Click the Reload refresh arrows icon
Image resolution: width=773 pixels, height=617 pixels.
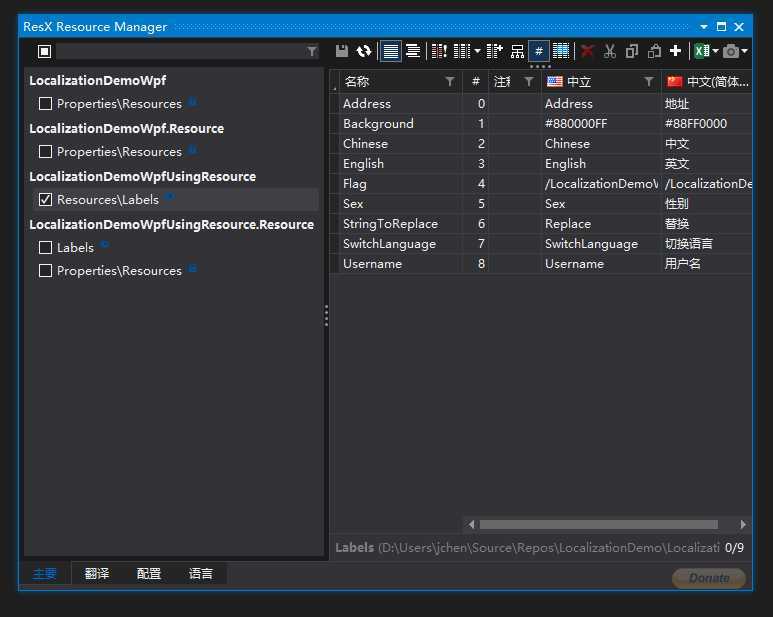click(x=363, y=51)
